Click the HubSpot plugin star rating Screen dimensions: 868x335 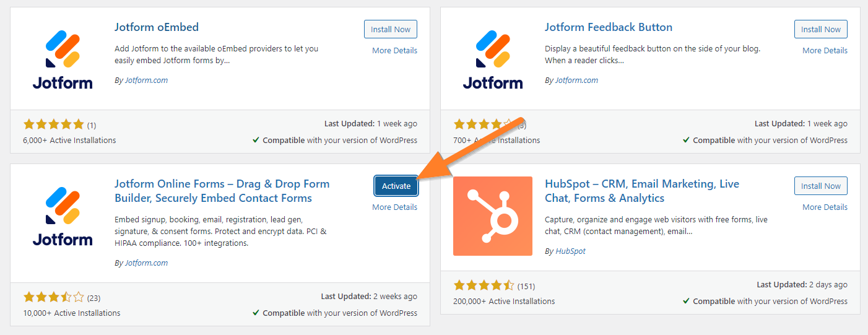[484, 285]
